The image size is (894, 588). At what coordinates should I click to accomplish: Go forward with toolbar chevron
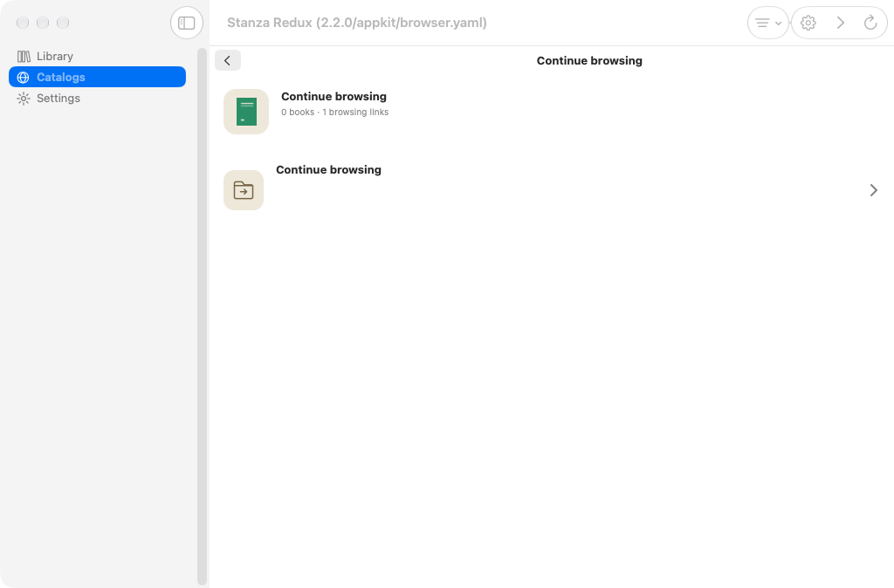(x=840, y=23)
